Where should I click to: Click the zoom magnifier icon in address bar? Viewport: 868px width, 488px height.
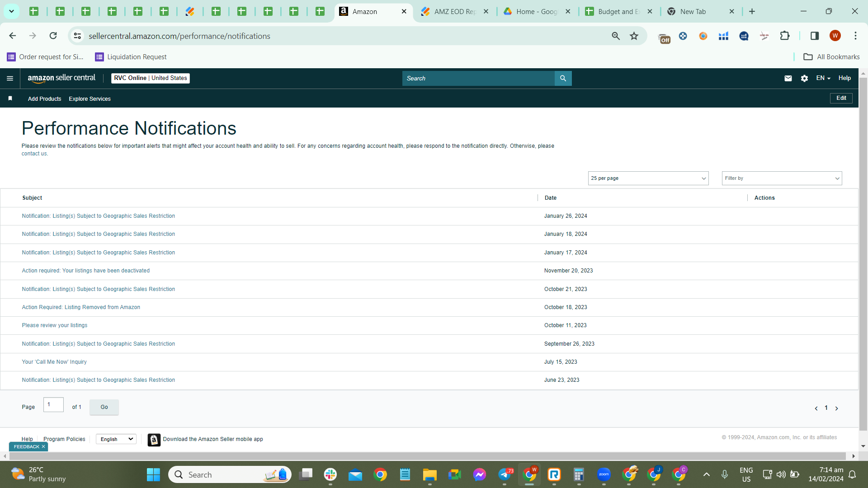pos(615,36)
